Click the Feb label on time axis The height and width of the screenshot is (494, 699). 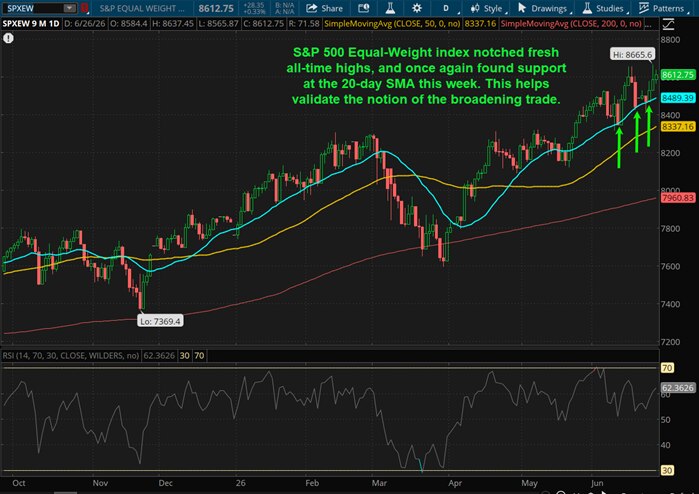[312, 483]
